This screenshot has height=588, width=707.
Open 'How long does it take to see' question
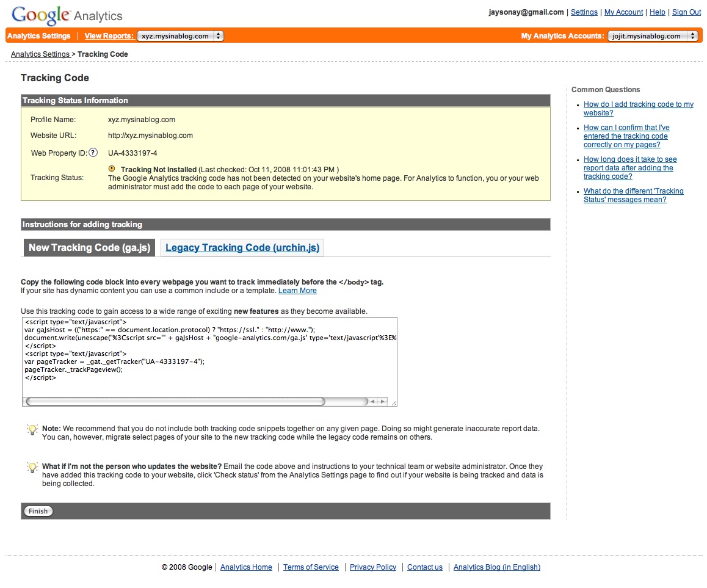click(x=630, y=168)
